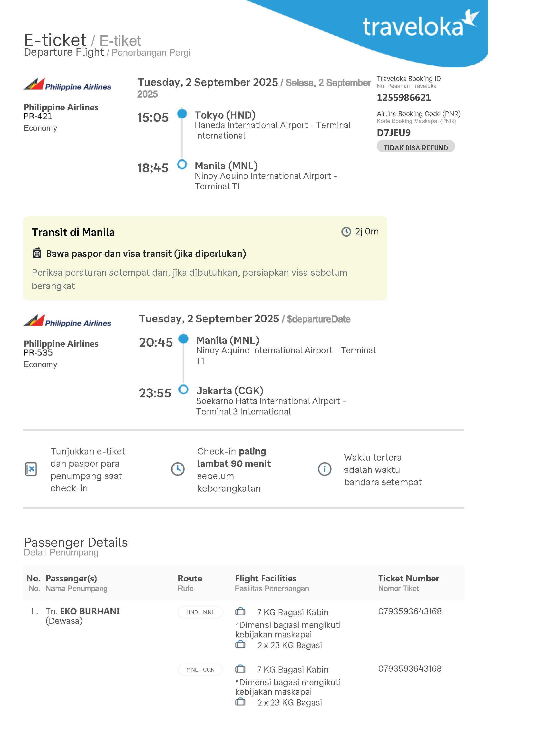Screen dimensions: 534x756
Task: Click the checked baggage icon for MNL - CGK
Action: point(241,702)
